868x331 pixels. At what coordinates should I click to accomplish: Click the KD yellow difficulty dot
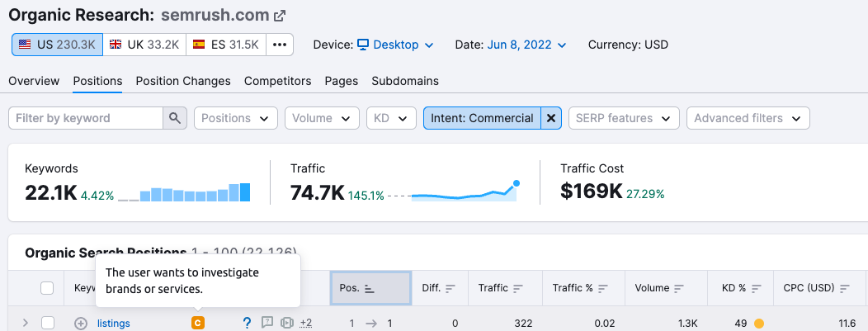[x=759, y=324]
